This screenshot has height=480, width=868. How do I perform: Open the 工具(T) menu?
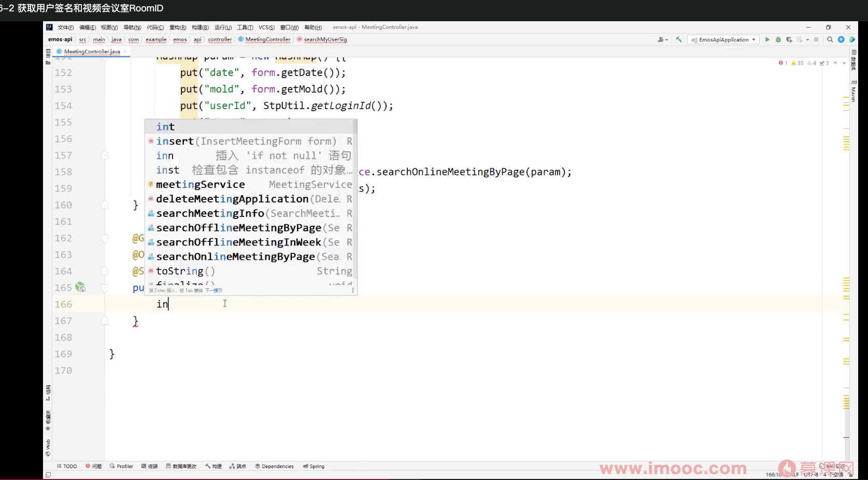tap(245, 27)
